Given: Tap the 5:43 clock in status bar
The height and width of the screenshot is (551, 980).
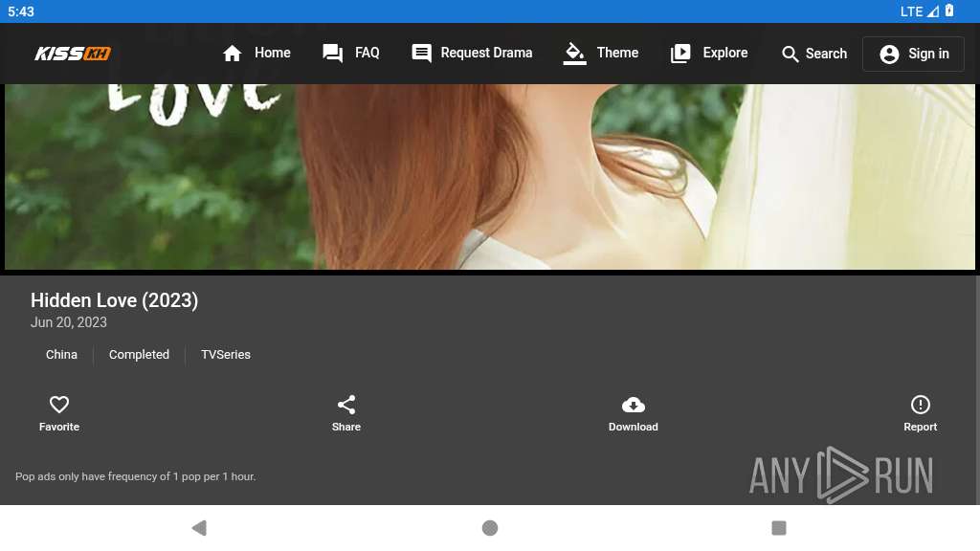Looking at the screenshot, I should click(x=21, y=11).
